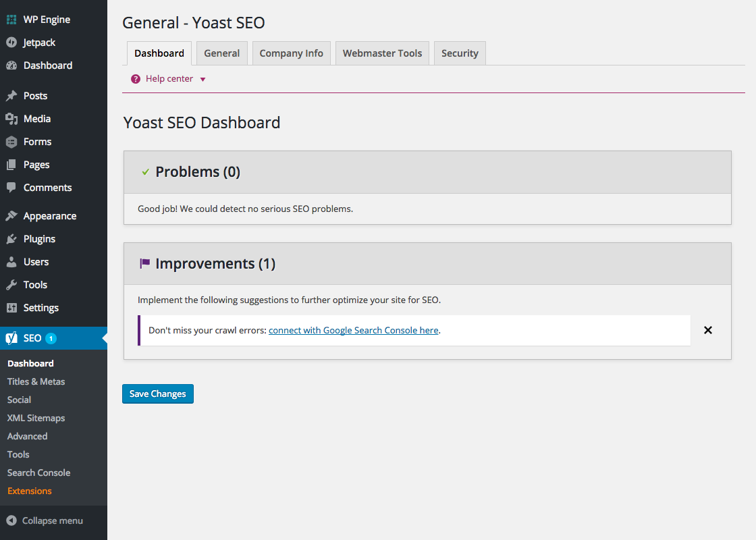
Task: Click the purple flag beside Improvements
Action: point(144,263)
